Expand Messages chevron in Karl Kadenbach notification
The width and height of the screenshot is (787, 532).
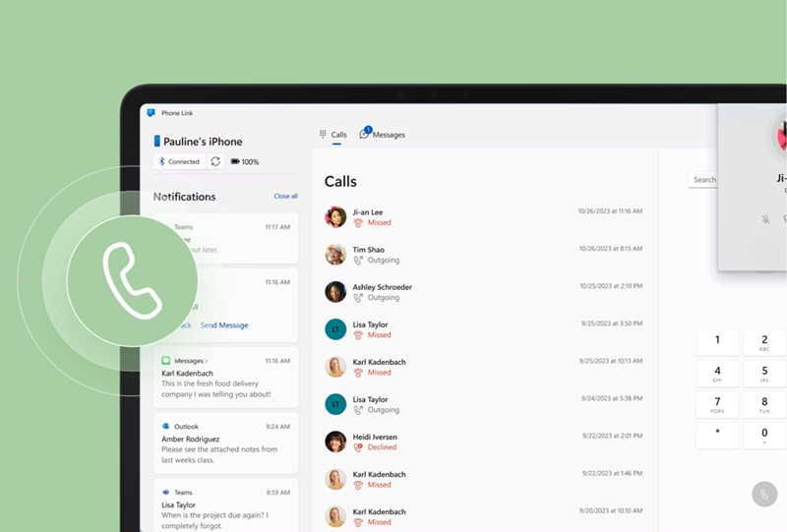tap(207, 361)
